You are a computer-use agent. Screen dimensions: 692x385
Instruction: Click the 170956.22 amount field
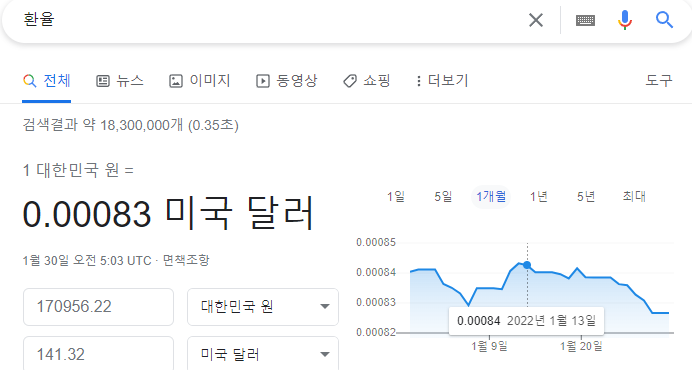(98, 307)
